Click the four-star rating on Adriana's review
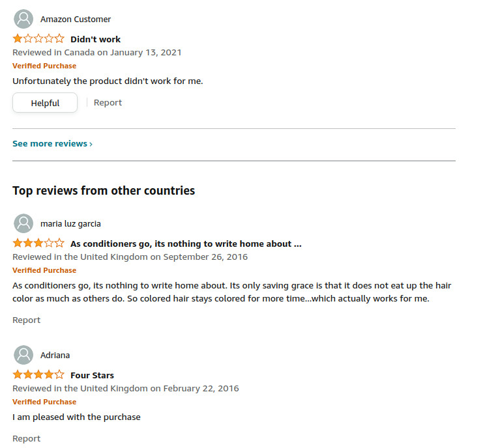485x448 pixels. 38,375
